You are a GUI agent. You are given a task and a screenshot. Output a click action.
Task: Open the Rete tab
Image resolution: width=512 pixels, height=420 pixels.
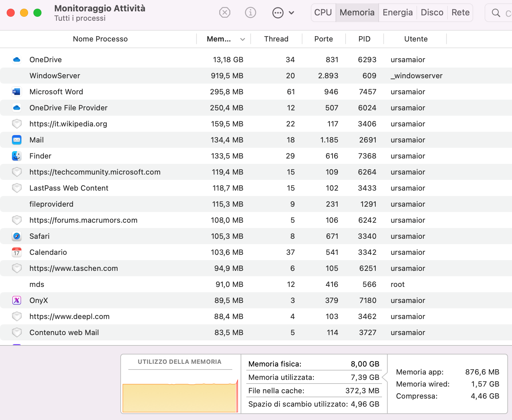pos(461,13)
